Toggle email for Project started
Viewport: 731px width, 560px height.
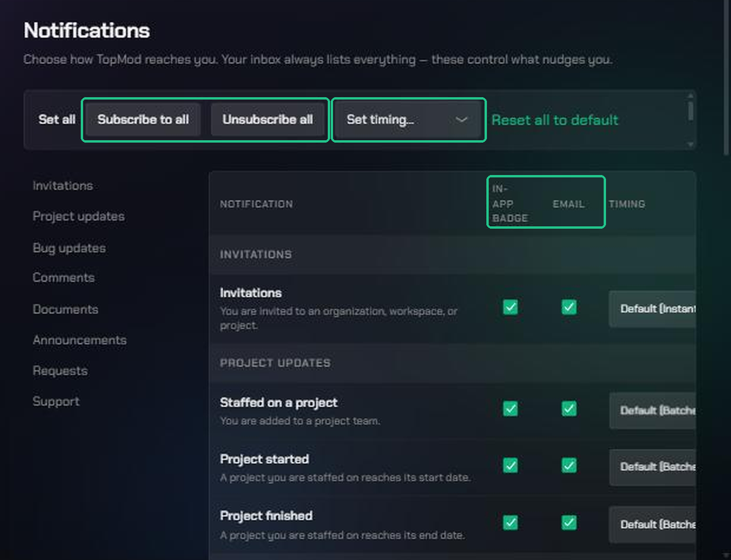coord(569,466)
